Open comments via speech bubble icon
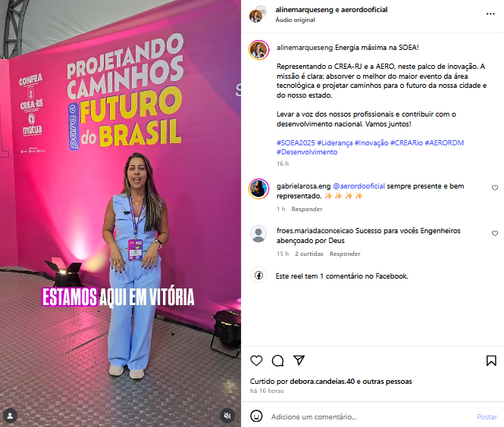 (x=277, y=361)
